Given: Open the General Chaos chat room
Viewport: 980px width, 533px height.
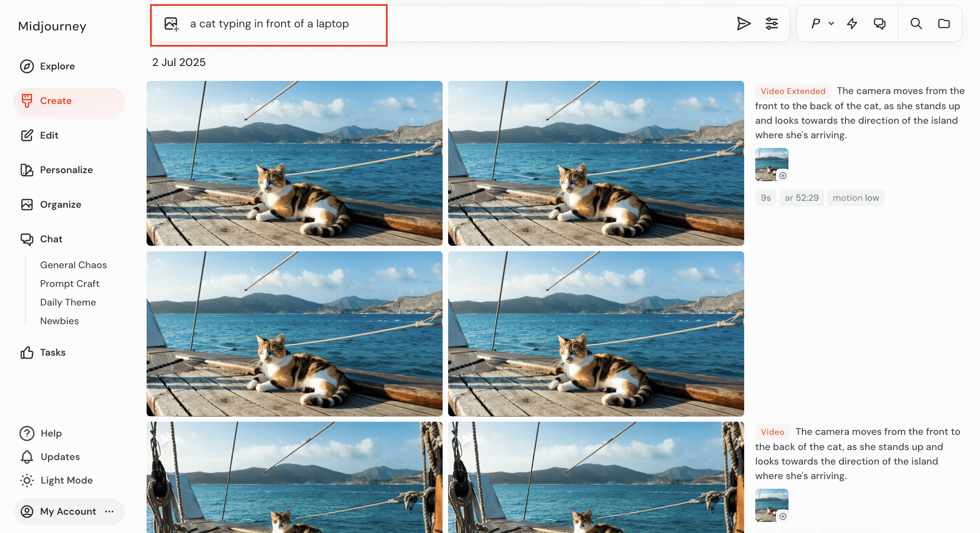Looking at the screenshot, I should pyautogui.click(x=73, y=265).
